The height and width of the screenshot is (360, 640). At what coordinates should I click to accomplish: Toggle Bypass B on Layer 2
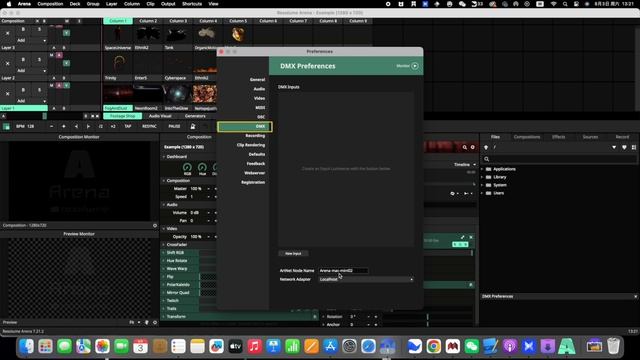click(23, 60)
